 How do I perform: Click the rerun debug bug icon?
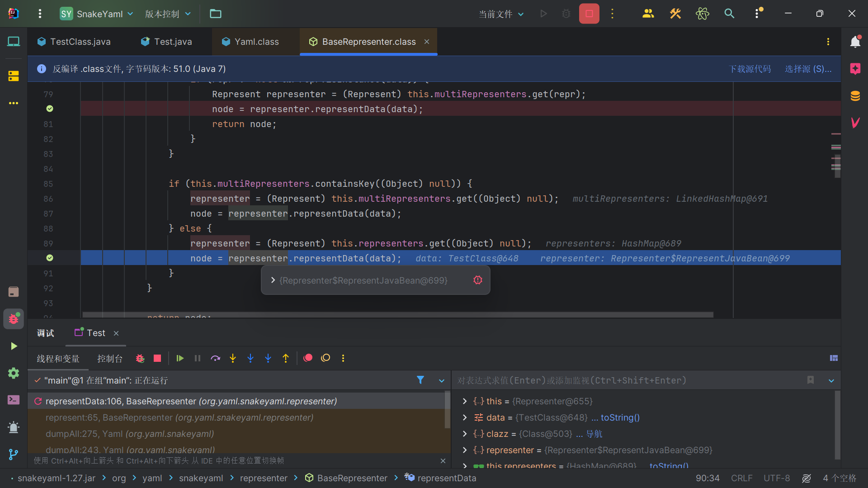coord(140,358)
